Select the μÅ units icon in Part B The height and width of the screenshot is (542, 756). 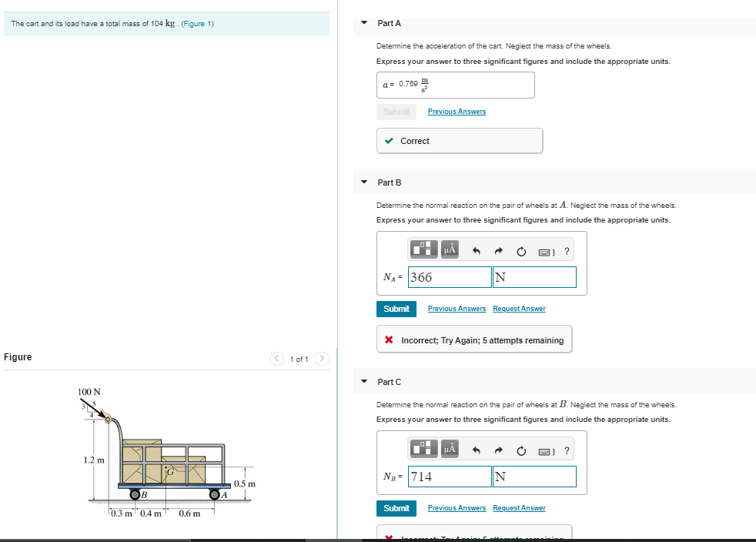[450, 249]
